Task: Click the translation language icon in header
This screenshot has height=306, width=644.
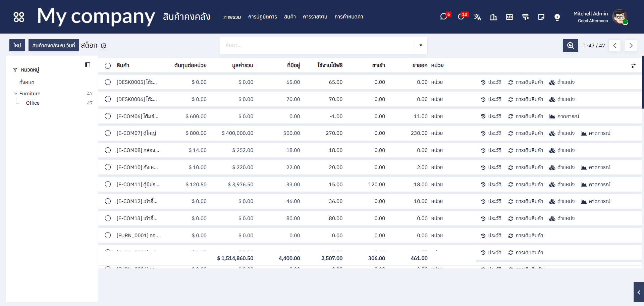Action: 478,17
